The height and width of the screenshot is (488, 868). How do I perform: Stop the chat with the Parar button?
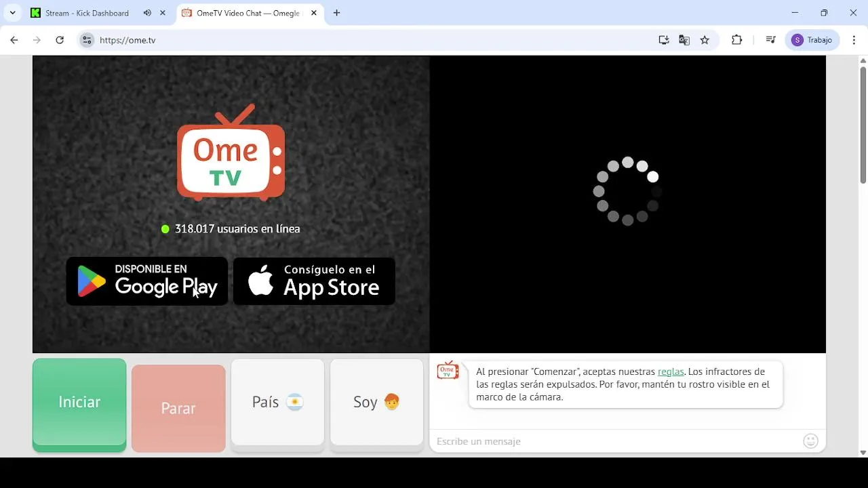(178, 408)
